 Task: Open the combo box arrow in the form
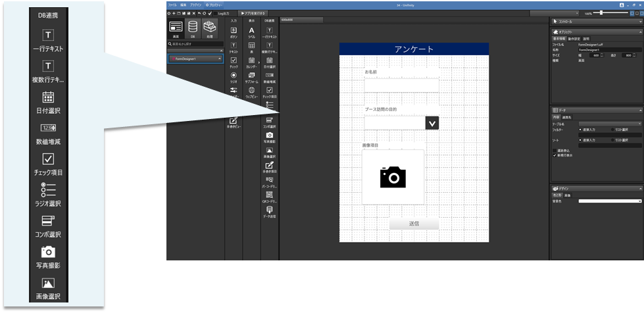pos(432,122)
